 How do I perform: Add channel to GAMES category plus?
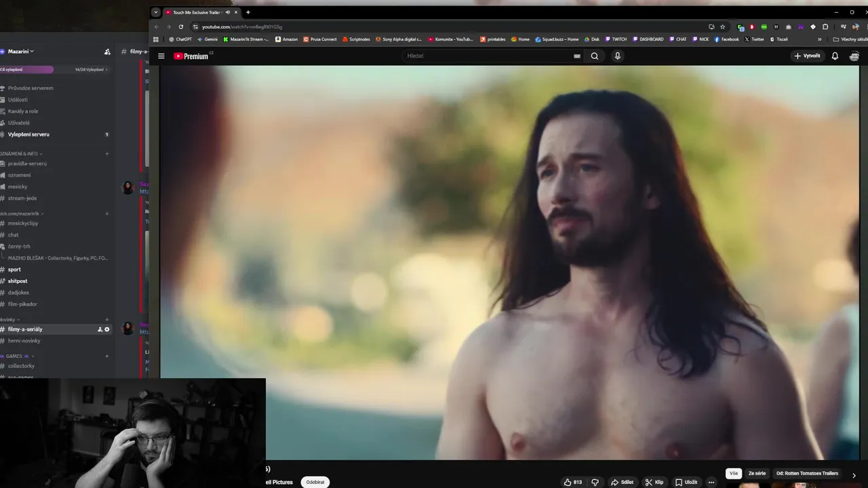pyautogui.click(x=106, y=356)
